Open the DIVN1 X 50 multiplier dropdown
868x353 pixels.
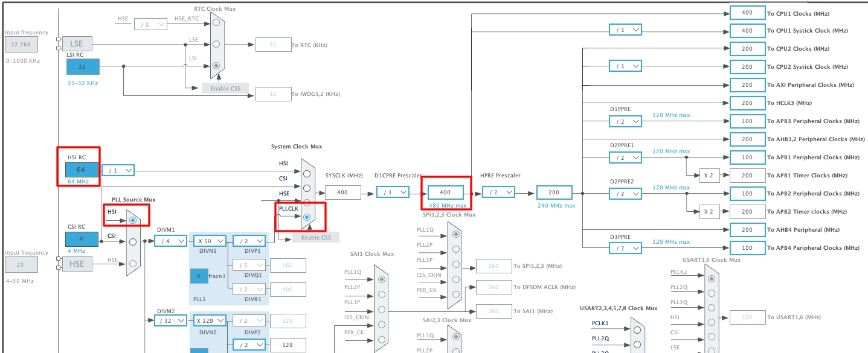click(x=210, y=241)
